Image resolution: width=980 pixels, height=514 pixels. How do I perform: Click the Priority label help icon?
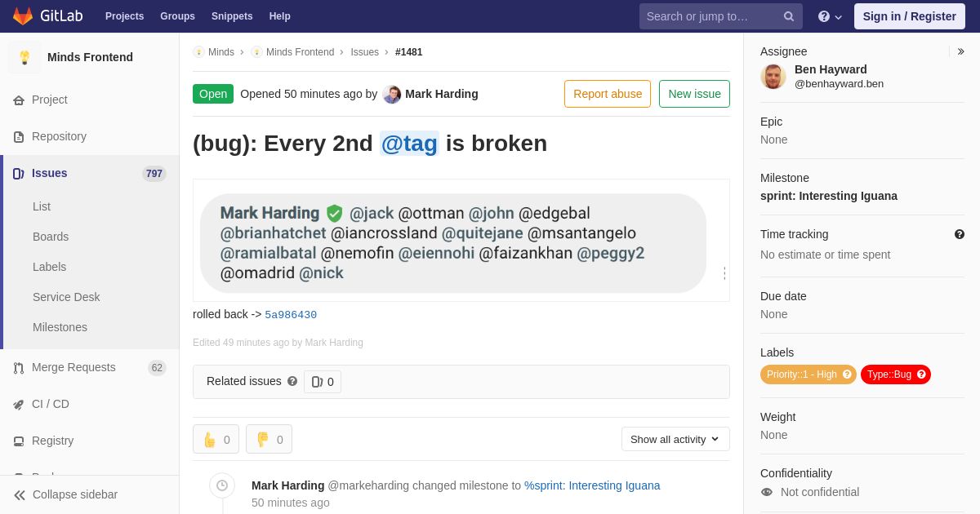pos(847,374)
